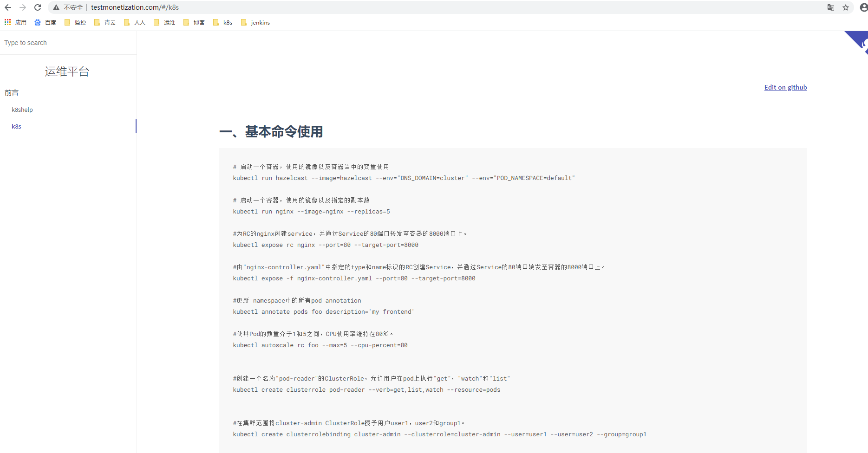Click the Edit on github link
The height and width of the screenshot is (453, 868).
(785, 87)
